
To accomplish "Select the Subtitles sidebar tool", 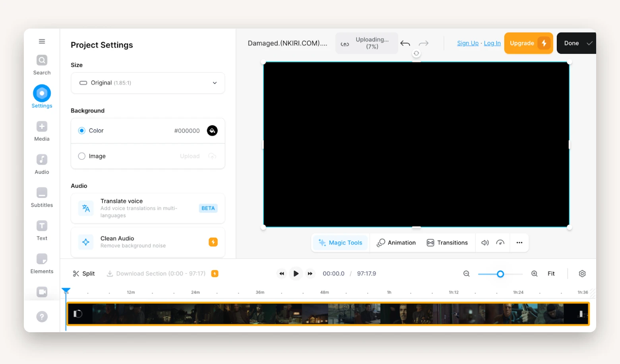I will click(41, 197).
